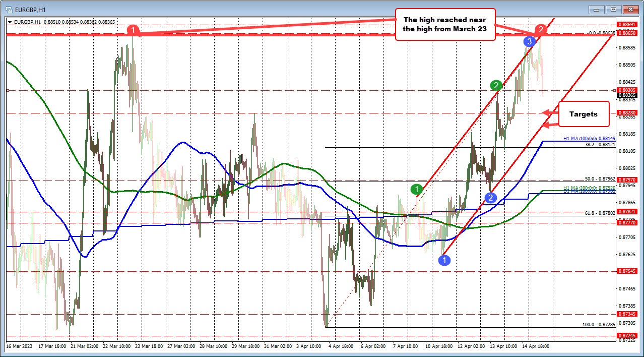Click the '22 Mar 10:00' time label
Screen dimensions: 644x357
pos(117,347)
